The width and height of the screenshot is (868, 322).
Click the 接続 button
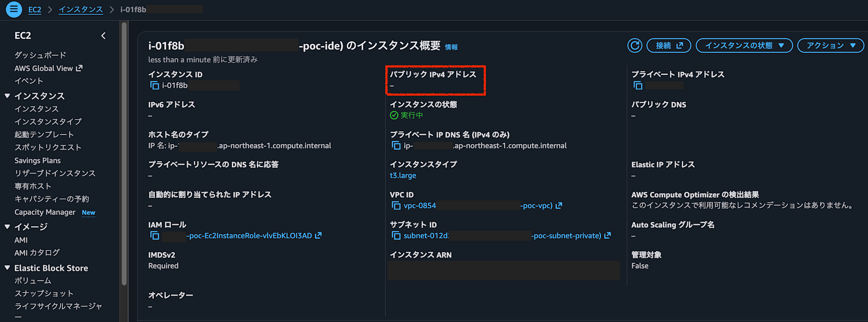point(669,46)
